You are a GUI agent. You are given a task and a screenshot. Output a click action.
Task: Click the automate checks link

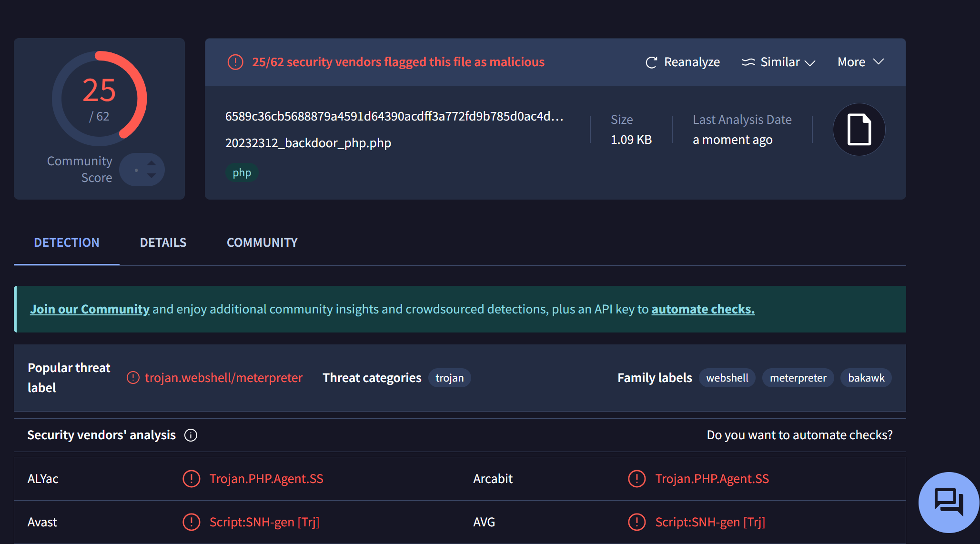click(x=703, y=309)
